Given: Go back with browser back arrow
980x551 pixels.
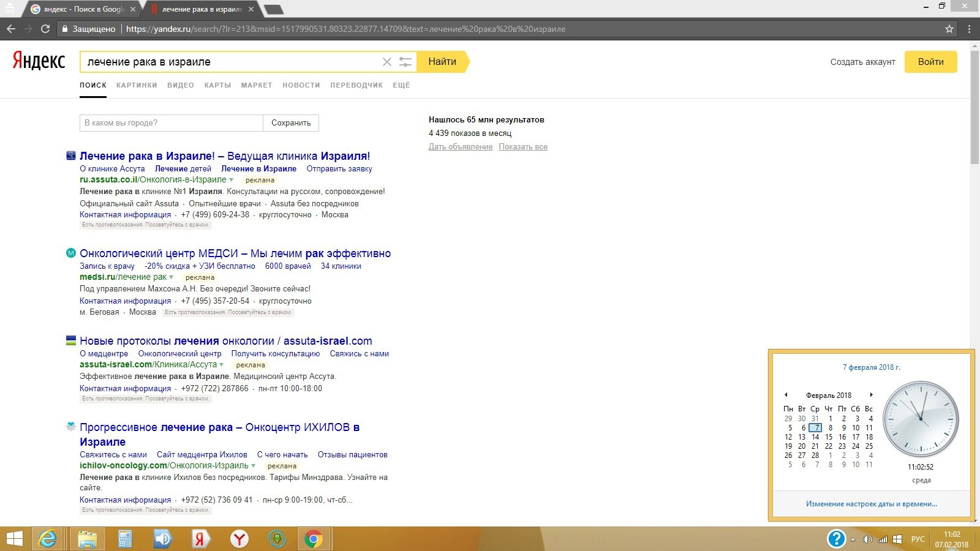Looking at the screenshot, I should [x=11, y=29].
